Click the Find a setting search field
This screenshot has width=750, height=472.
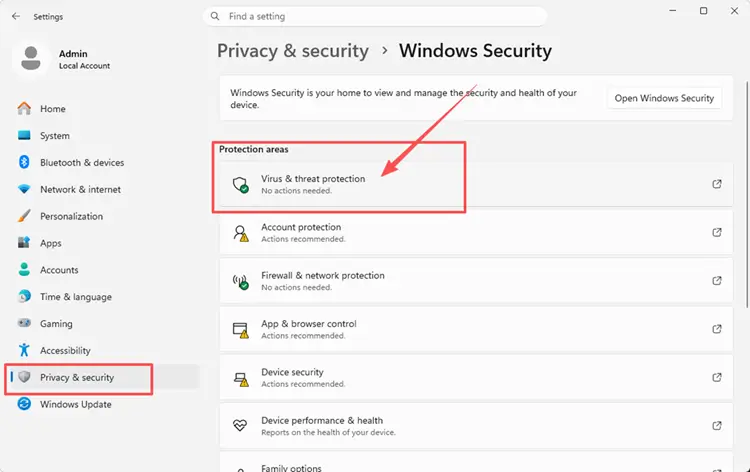coord(375,16)
